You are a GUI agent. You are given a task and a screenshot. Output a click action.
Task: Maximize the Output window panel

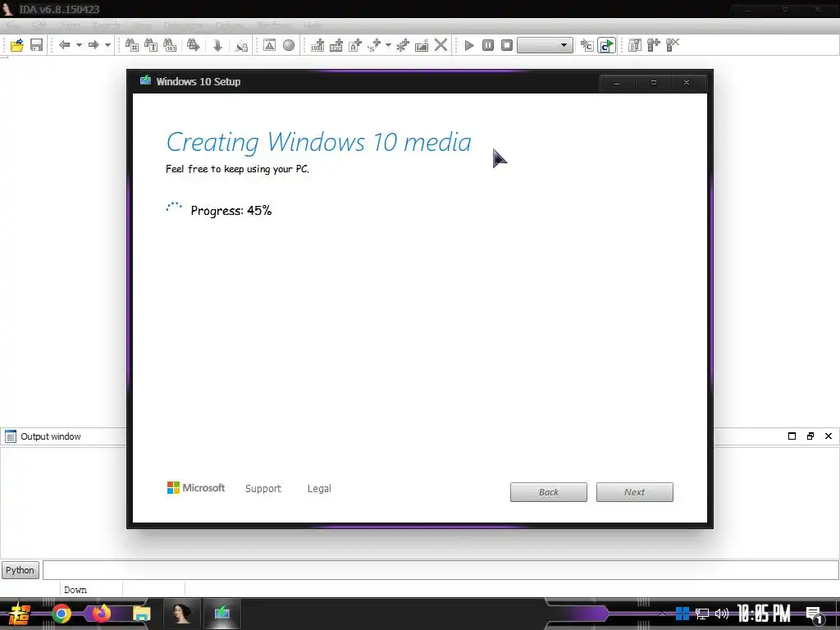[x=792, y=436]
